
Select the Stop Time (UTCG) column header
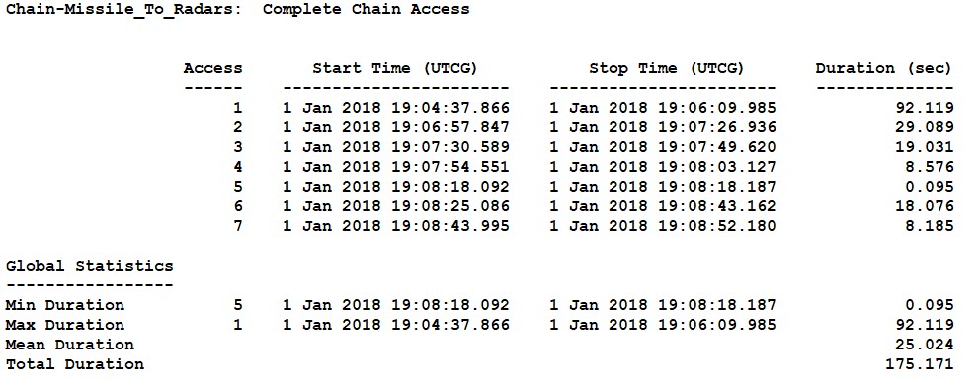coord(666,69)
